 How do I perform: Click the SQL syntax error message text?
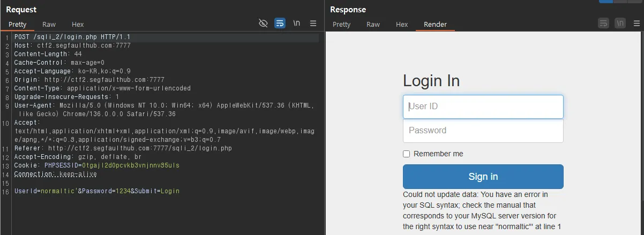482,211
